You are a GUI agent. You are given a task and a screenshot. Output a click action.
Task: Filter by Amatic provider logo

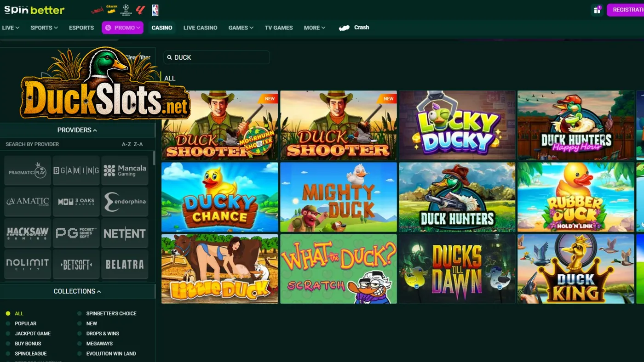pos(28,202)
